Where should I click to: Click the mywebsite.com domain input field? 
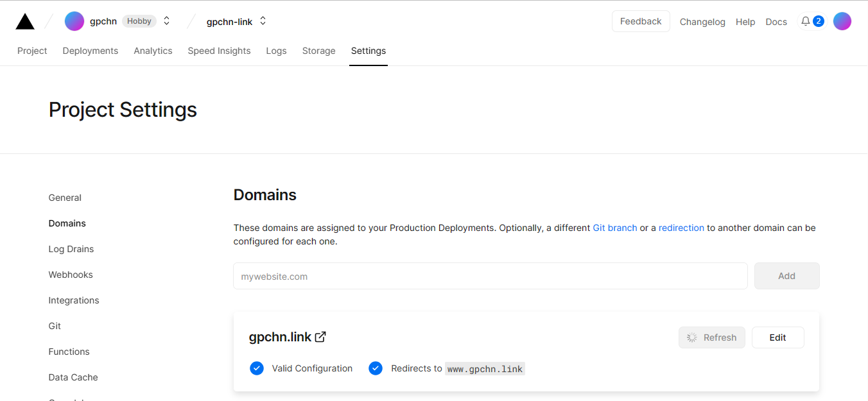pyautogui.click(x=449, y=276)
